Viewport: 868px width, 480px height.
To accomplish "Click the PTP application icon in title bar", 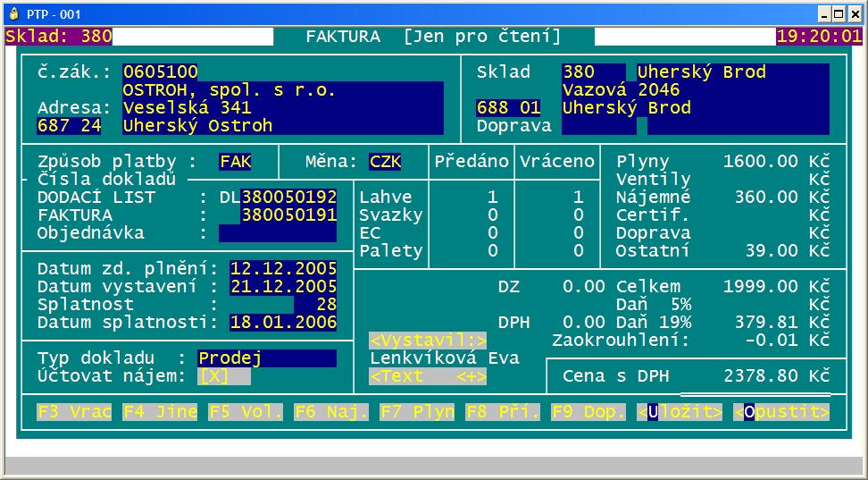I will click(x=13, y=13).
